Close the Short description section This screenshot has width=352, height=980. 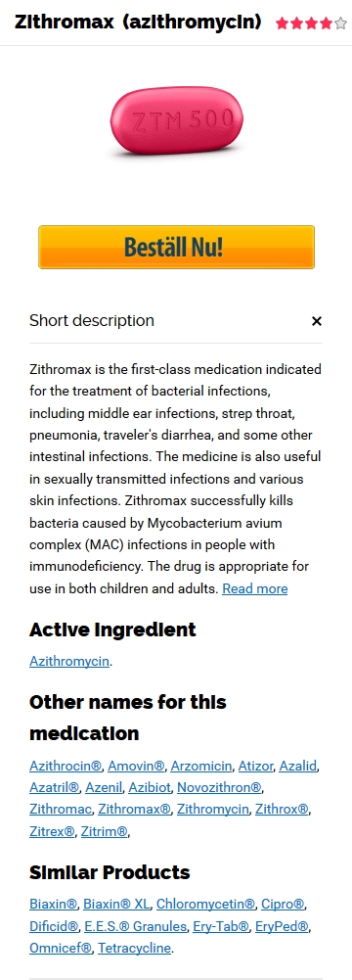pos(317,321)
